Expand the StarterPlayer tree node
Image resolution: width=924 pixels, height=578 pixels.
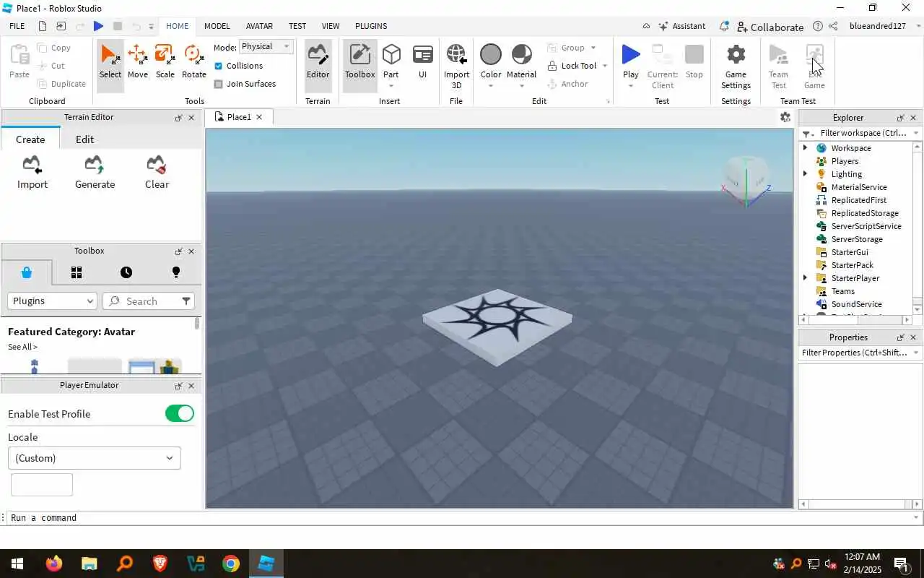point(805,278)
